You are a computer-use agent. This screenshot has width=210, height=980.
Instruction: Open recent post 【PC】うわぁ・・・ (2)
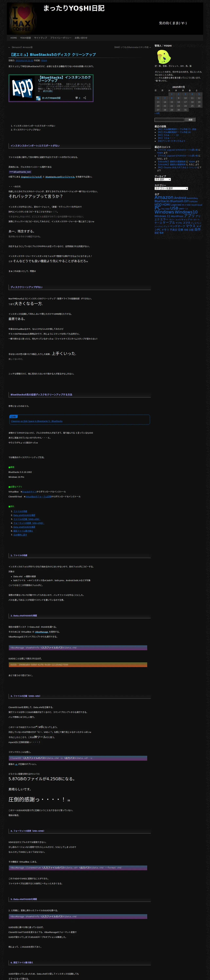[x=168, y=135]
